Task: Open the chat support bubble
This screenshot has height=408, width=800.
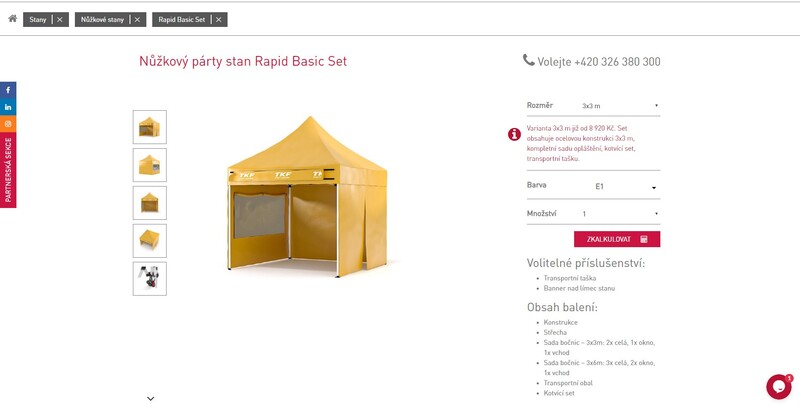Action: [778, 387]
